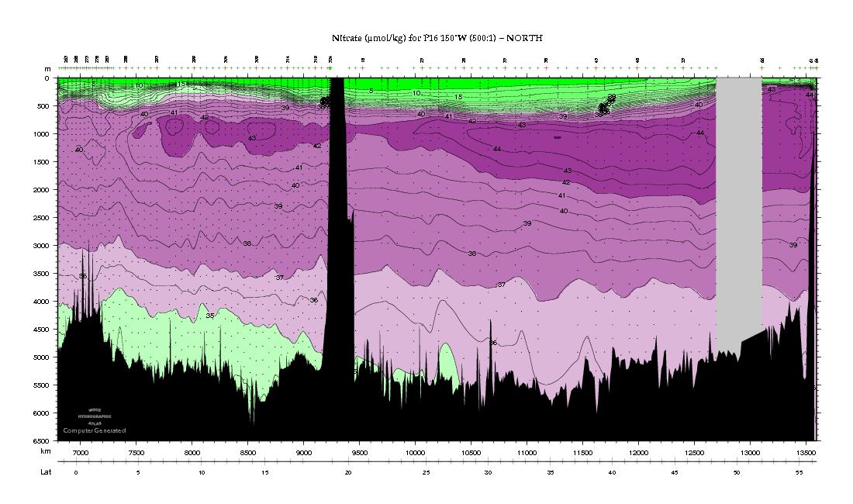Click the chart title mentioning Nitrate for P16 150°W
The image size is (853, 504).
point(437,38)
